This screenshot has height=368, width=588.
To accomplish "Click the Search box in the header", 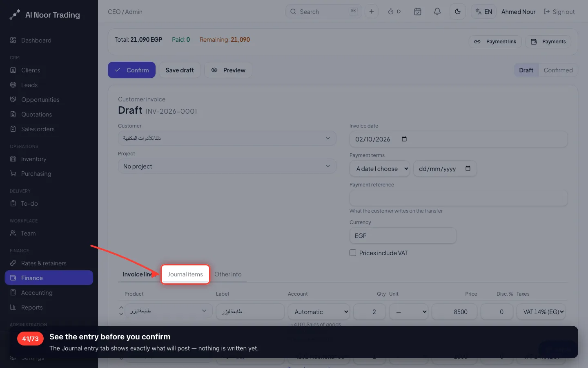I will click(323, 11).
